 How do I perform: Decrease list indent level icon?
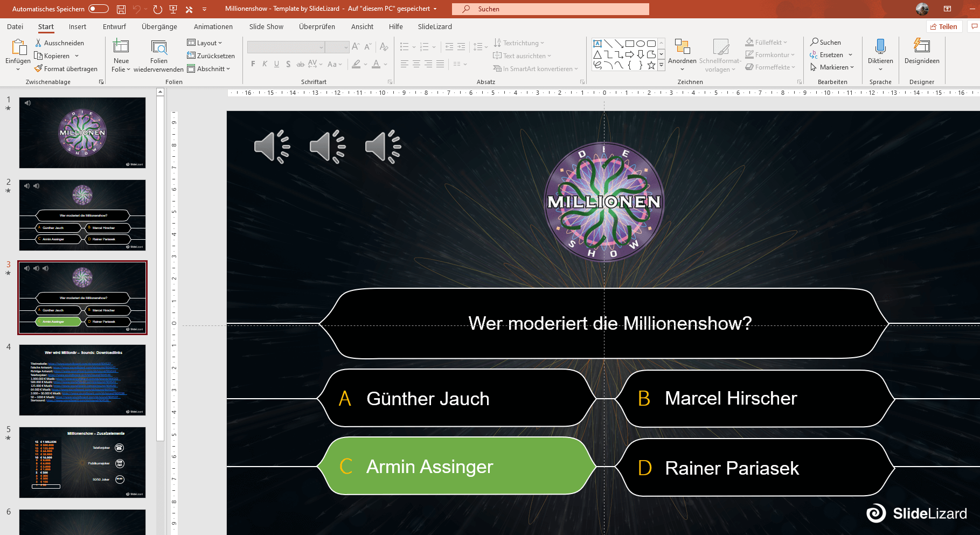click(x=449, y=47)
